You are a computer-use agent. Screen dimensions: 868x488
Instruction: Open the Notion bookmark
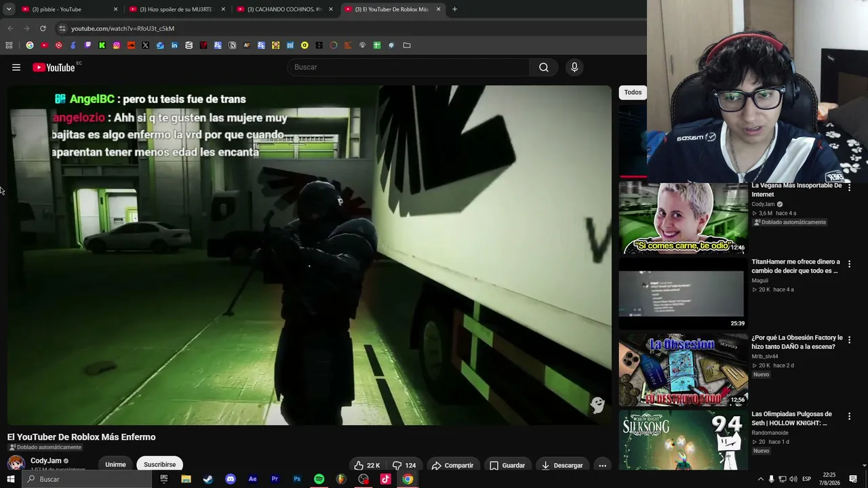(232, 45)
